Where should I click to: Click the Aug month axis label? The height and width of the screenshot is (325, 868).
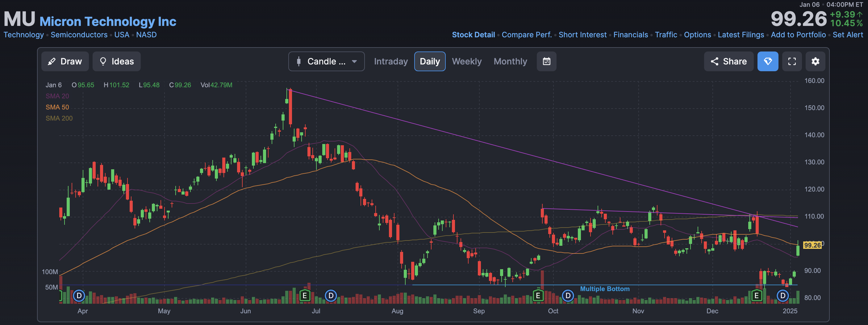coord(397,311)
